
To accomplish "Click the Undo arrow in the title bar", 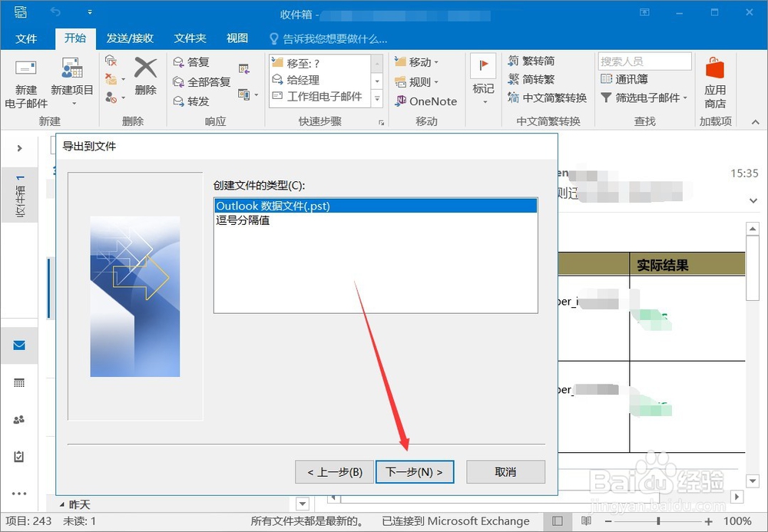I will pyautogui.click(x=55, y=12).
